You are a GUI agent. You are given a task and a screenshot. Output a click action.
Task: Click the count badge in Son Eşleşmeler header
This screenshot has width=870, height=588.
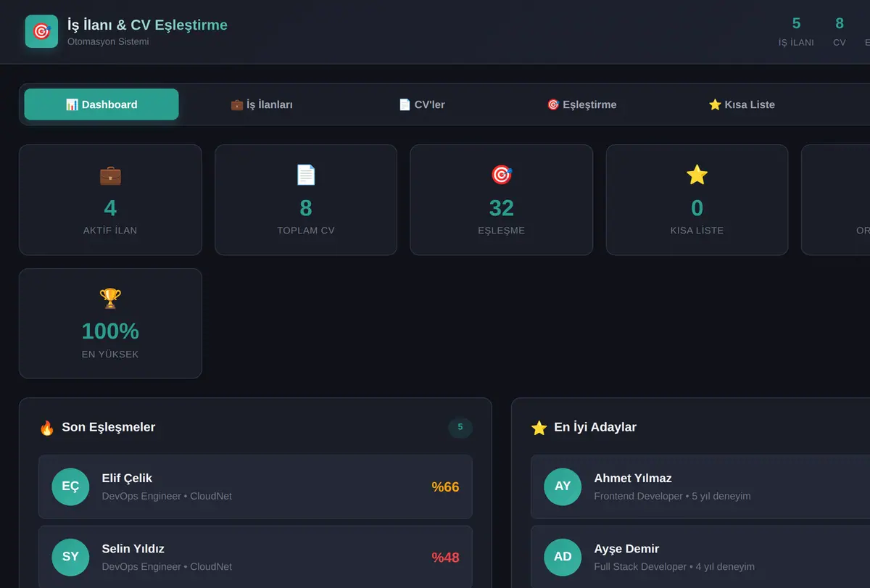pyautogui.click(x=460, y=428)
